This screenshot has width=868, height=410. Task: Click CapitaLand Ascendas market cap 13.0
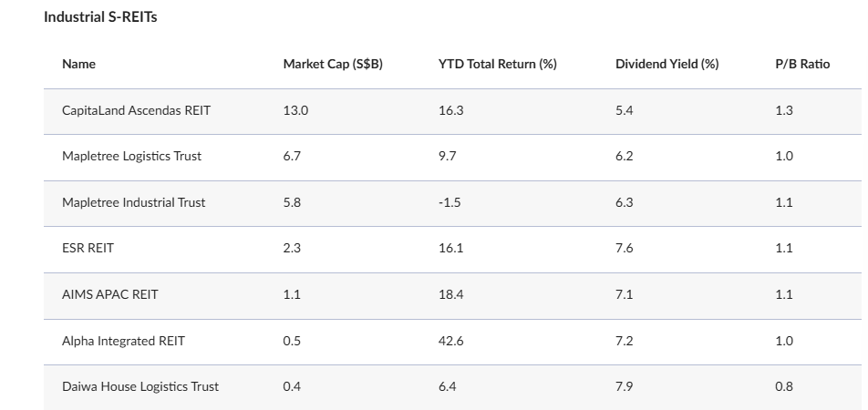[295, 110]
